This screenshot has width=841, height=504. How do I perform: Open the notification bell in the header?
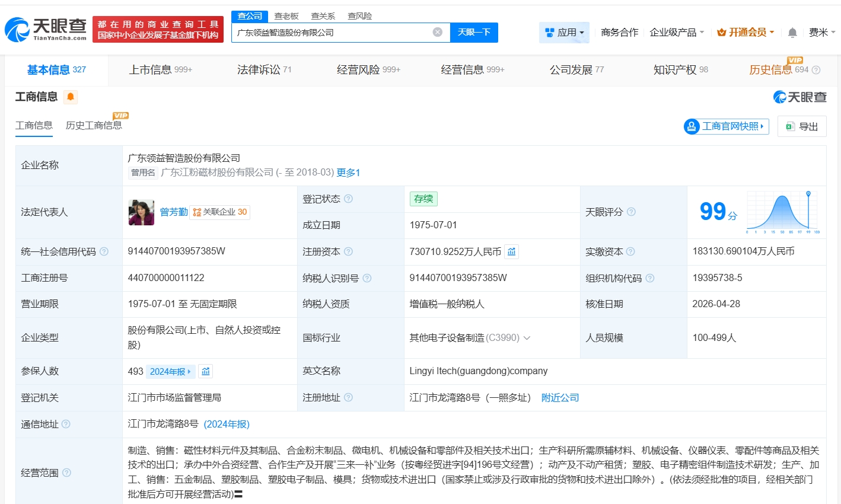(792, 33)
